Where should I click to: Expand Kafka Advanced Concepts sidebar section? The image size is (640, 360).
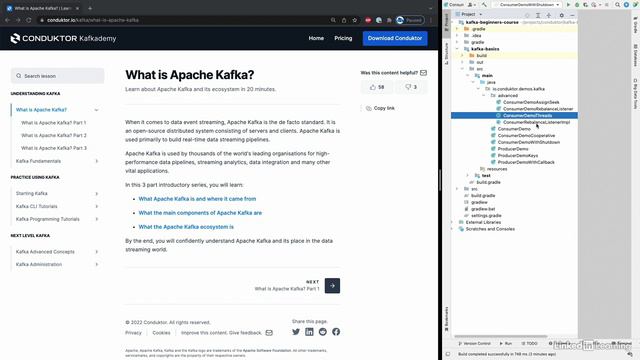97,252
